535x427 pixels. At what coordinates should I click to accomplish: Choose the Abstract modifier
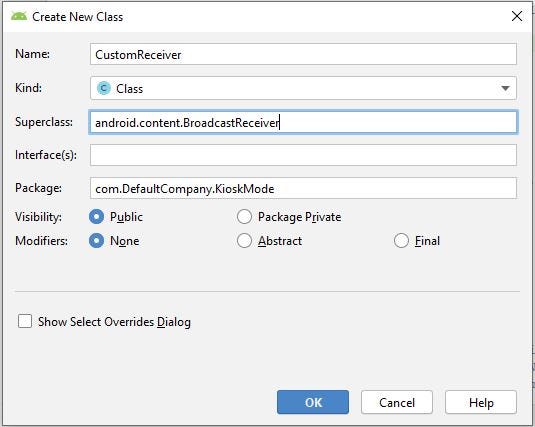point(244,241)
